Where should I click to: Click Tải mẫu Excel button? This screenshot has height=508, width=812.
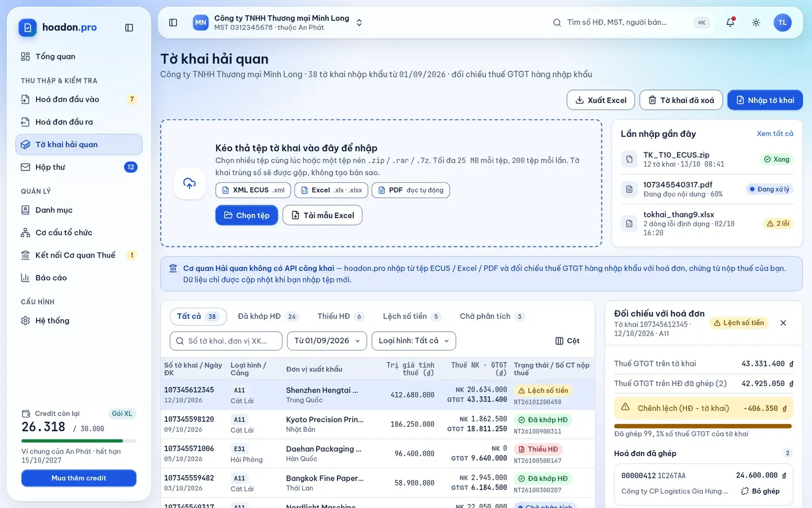322,215
